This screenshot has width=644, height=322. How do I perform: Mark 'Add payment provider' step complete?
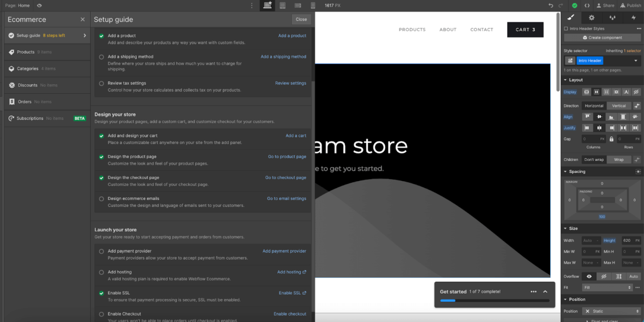coord(102,252)
